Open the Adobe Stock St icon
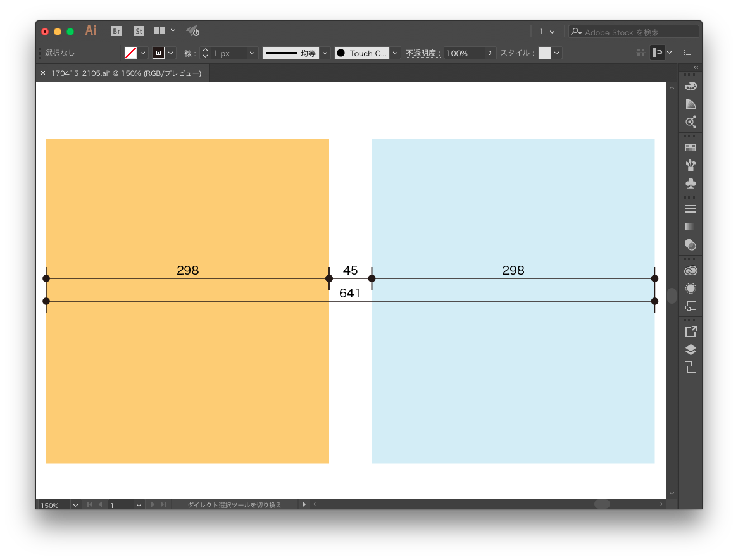This screenshot has height=560, width=738. tap(139, 31)
